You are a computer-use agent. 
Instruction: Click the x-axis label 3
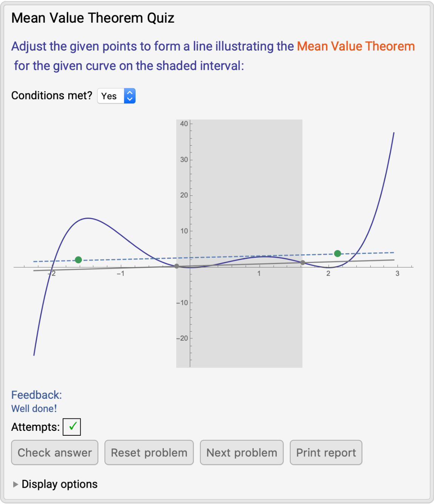tap(397, 274)
